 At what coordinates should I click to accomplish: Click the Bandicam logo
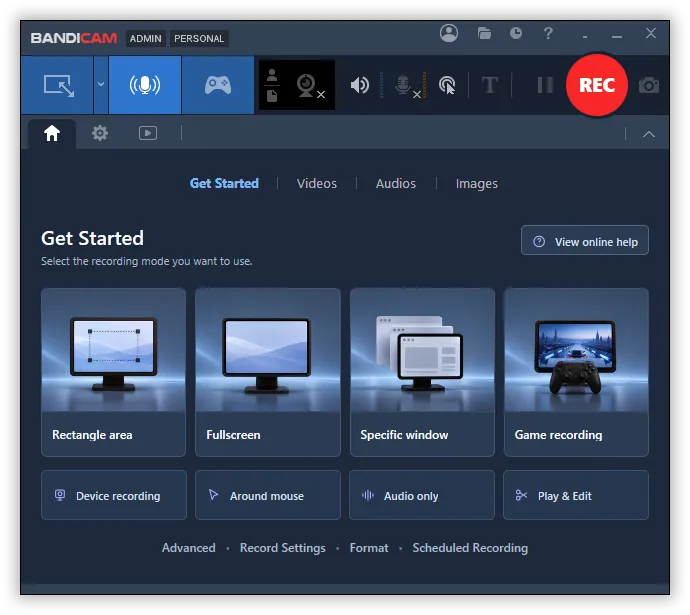pyautogui.click(x=74, y=38)
